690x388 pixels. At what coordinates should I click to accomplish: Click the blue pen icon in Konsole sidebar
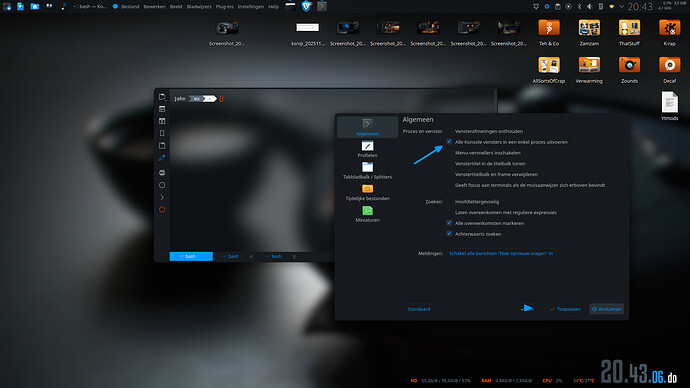click(162, 157)
